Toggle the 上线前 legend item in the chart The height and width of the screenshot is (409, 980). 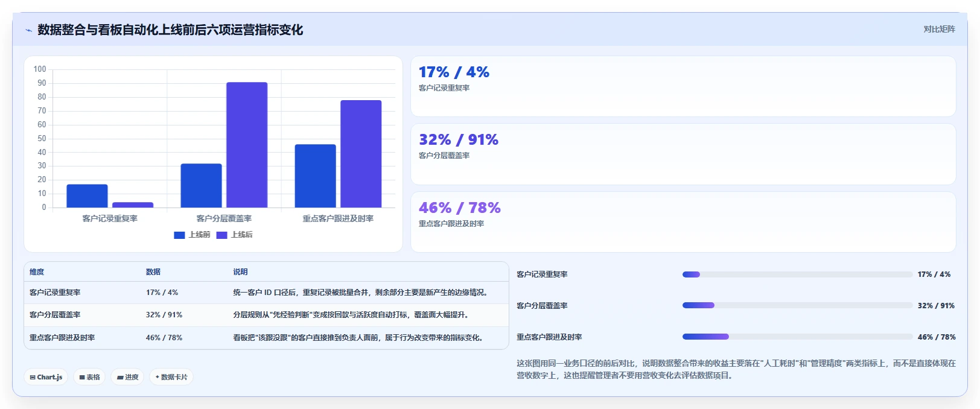pyautogui.click(x=192, y=235)
